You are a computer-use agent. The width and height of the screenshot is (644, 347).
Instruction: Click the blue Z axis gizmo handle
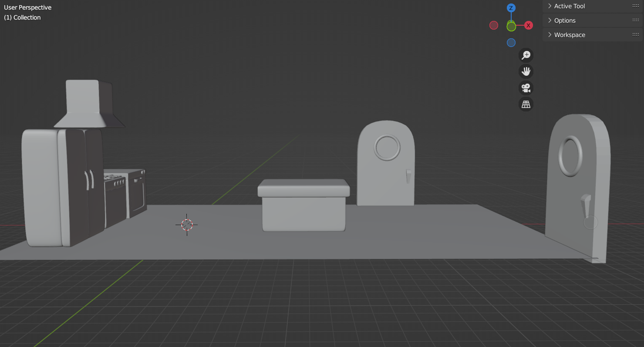(x=511, y=8)
